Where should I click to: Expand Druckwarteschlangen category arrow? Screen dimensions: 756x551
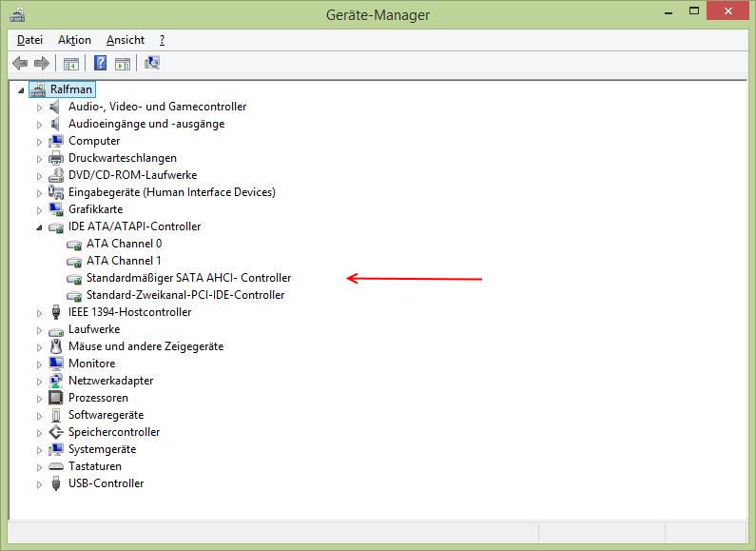(x=40, y=159)
